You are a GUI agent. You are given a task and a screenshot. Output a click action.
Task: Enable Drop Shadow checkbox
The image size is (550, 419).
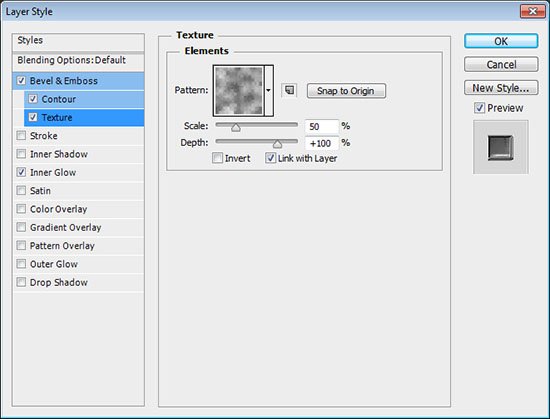[x=21, y=282]
